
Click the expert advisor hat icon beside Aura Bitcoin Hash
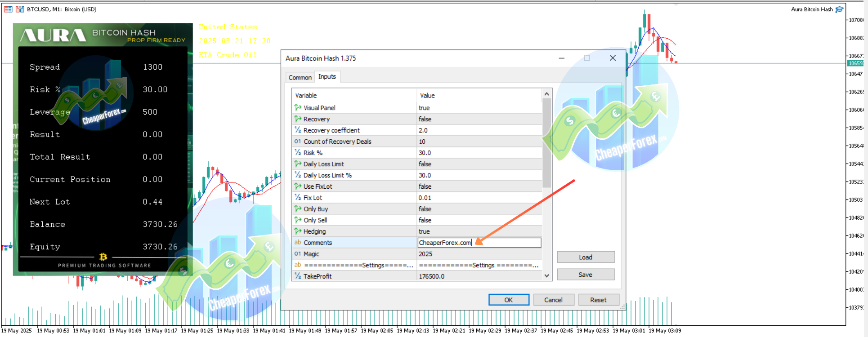click(x=839, y=9)
